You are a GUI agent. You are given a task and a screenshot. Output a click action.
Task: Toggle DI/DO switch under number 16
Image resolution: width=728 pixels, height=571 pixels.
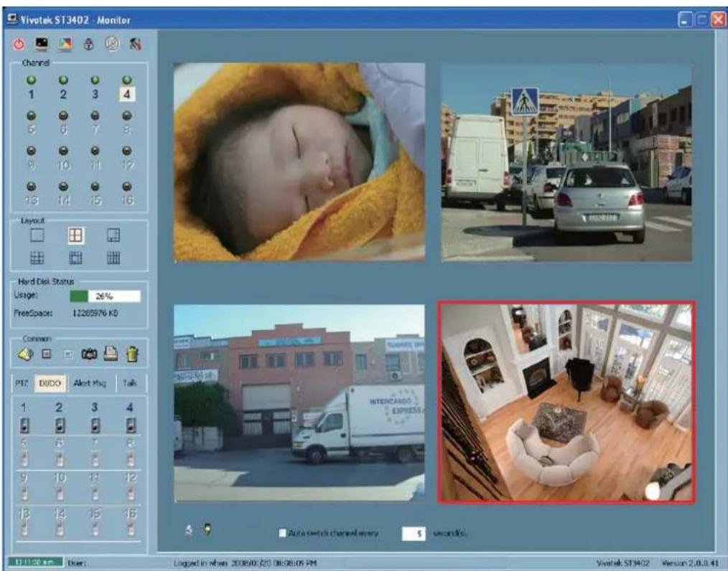point(131,529)
